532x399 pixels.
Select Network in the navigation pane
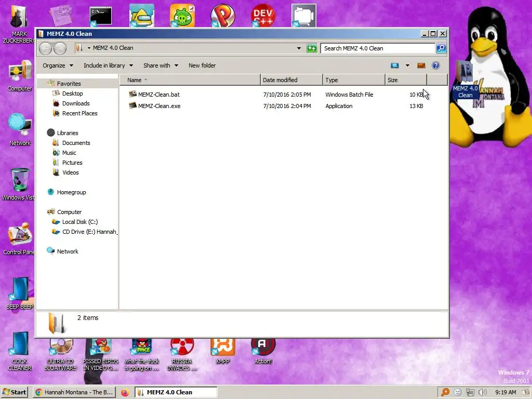(x=68, y=251)
